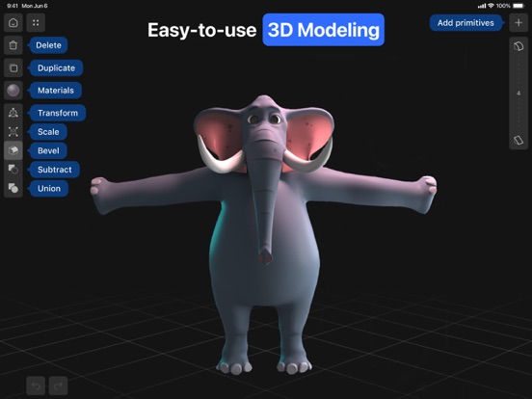Select the elephant 3D model
The height and width of the screenshot is (399, 532).
pyautogui.click(x=264, y=234)
